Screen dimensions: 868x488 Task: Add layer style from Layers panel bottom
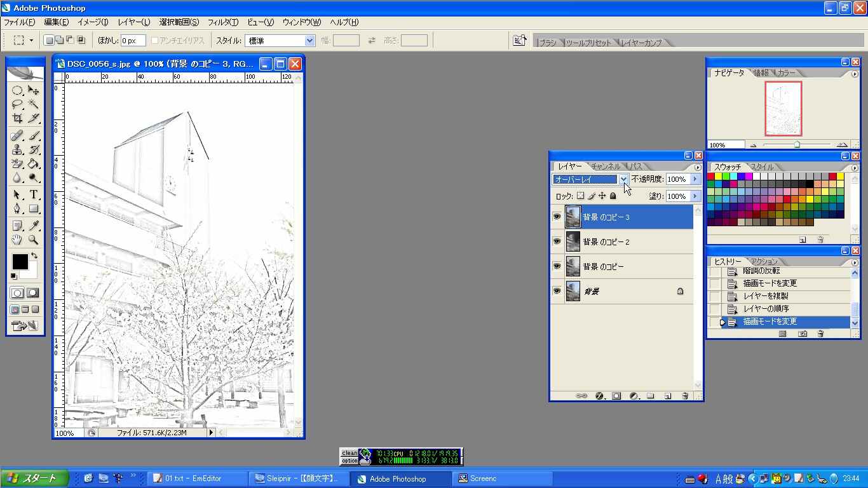(x=599, y=396)
